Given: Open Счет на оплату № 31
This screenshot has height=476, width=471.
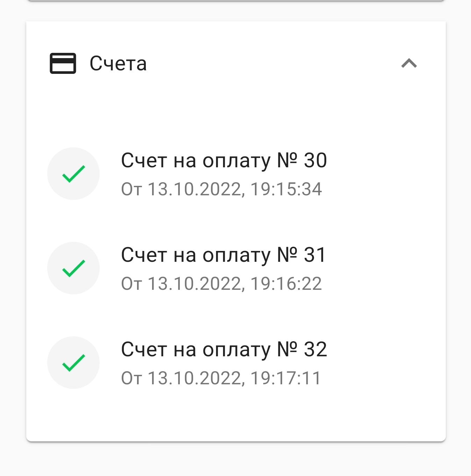Looking at the screenshot, I should click(223, 255).
